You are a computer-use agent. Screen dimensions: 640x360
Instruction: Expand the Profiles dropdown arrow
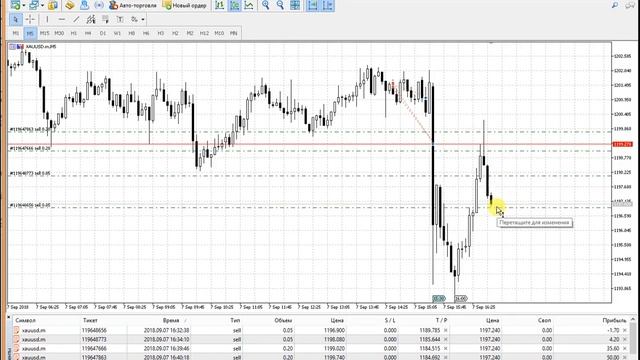(x=42, y=5)
